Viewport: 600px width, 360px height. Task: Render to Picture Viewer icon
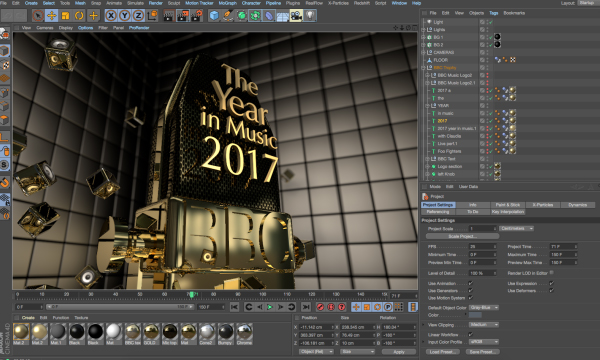183,16
